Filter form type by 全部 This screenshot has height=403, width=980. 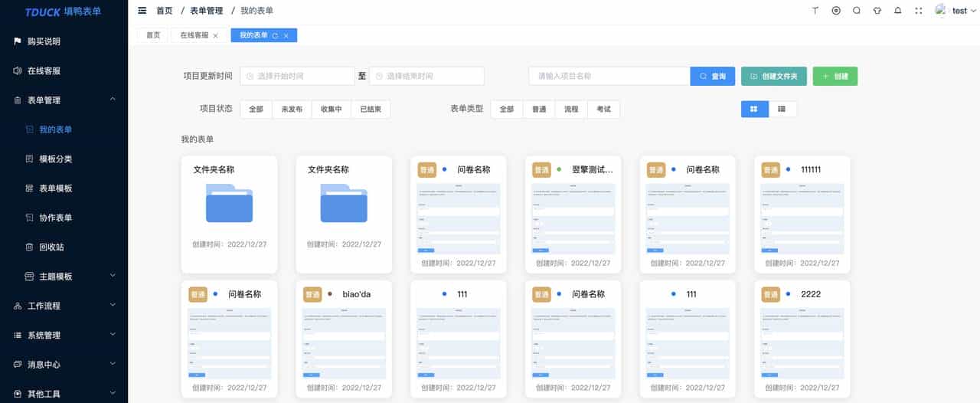click(x=507, y=110)
